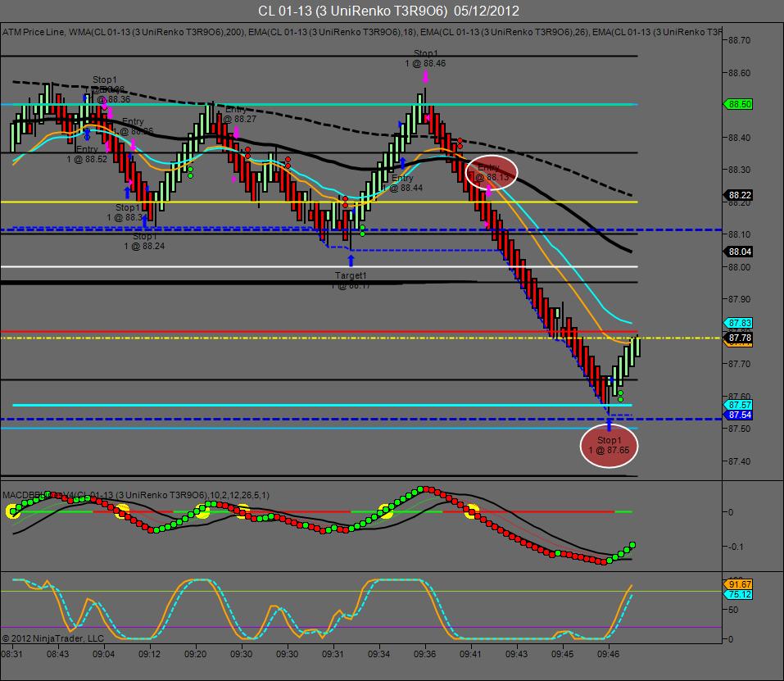Click the magenta down arrow under Stop1 88.46
Viewport: 784px width, 681px height.
[x=425, y=76]
